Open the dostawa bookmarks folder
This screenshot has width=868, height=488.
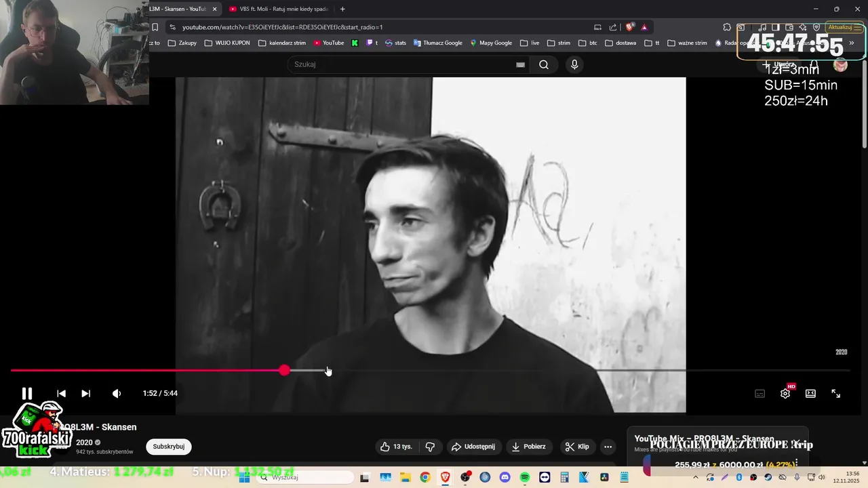620,43
